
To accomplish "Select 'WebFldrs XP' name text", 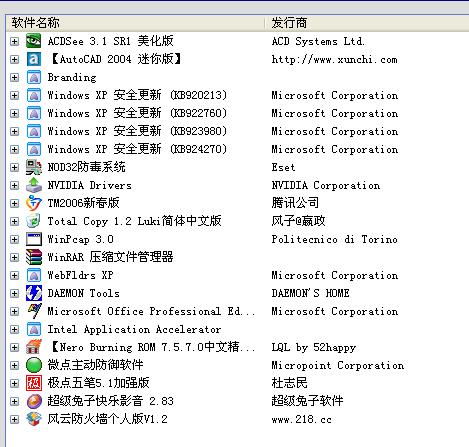I will tap(80, 275).
